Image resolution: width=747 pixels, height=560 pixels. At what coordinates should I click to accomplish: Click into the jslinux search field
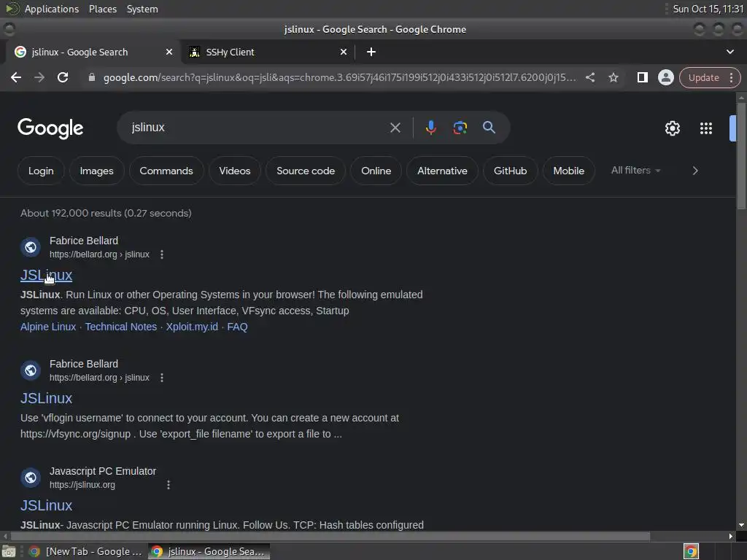pyautogui.click(x=258, y=128)
